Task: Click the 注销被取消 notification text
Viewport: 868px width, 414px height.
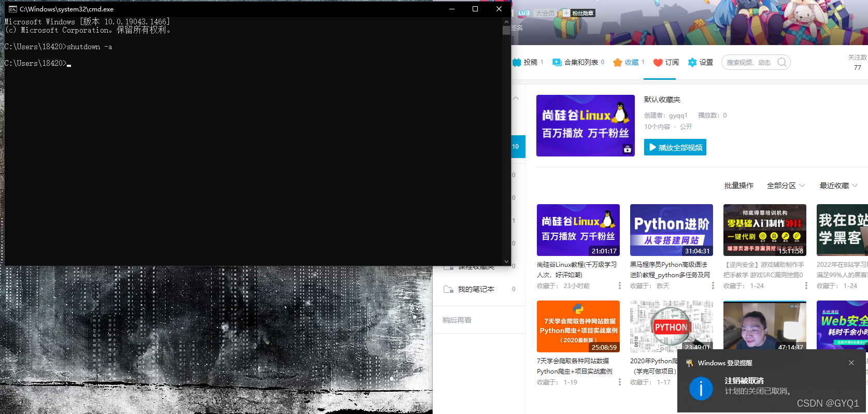Action: 744,380
